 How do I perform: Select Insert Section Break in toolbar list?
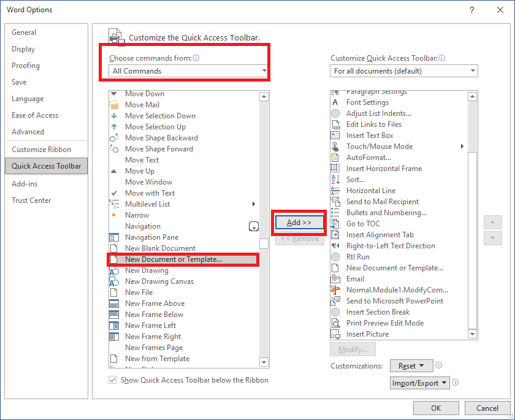click(399, 312)
